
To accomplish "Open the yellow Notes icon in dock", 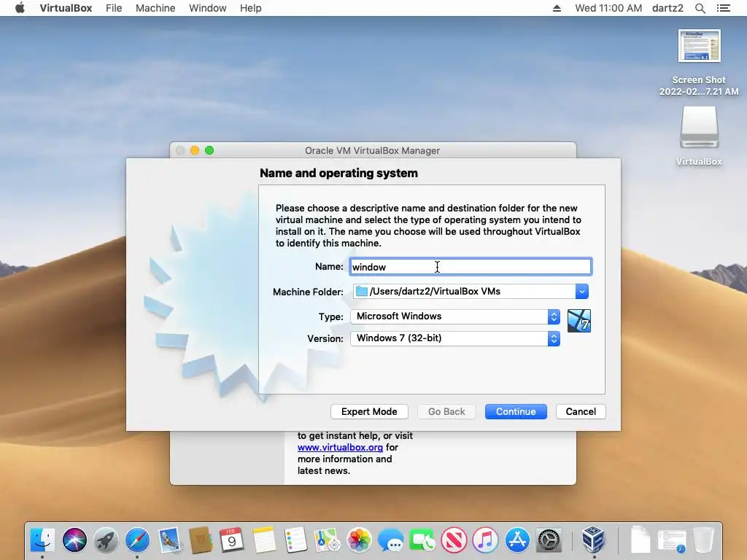I will pyautogui.click(x=264, y=540).
